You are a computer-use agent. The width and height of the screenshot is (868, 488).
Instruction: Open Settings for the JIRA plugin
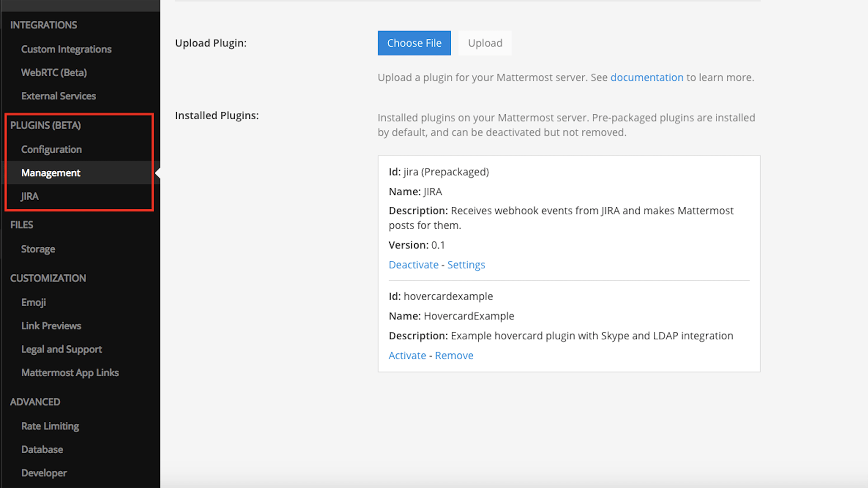[x=466, y=265]
